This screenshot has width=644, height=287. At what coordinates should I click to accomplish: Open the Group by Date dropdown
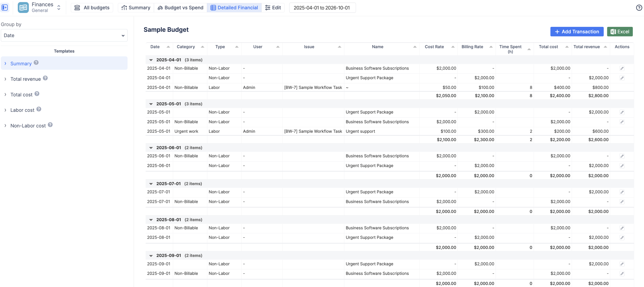pyautogui.click(x=64, y=35)
